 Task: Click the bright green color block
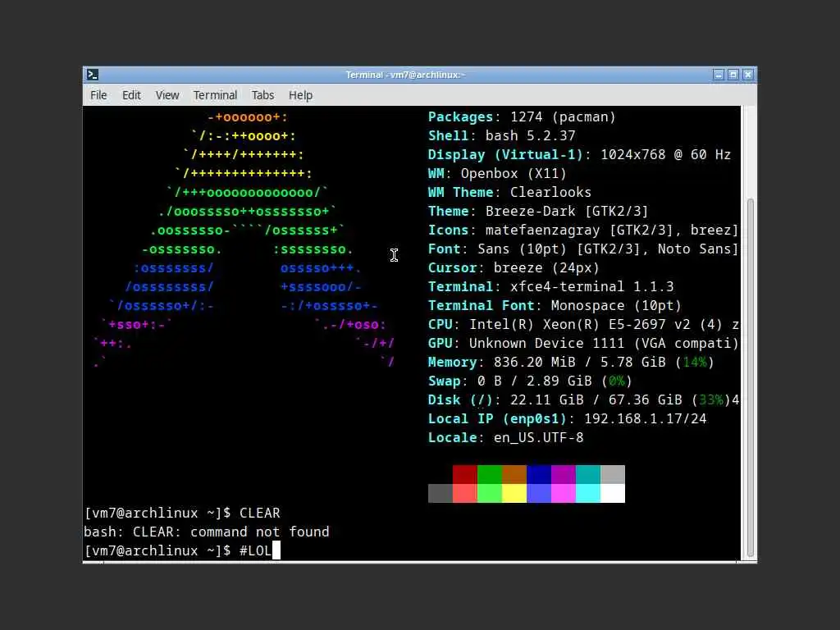click(490, 493)
